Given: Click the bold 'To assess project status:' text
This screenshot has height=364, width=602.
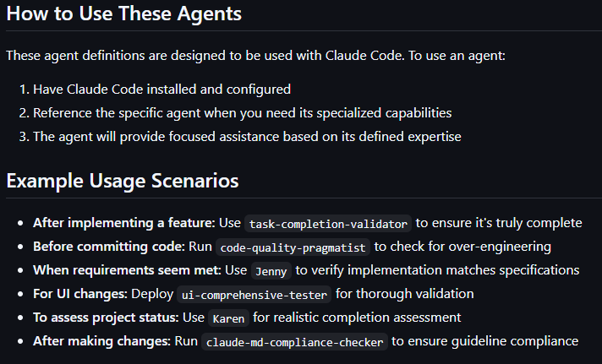Looking at the screenshot, I should (106, 318).
